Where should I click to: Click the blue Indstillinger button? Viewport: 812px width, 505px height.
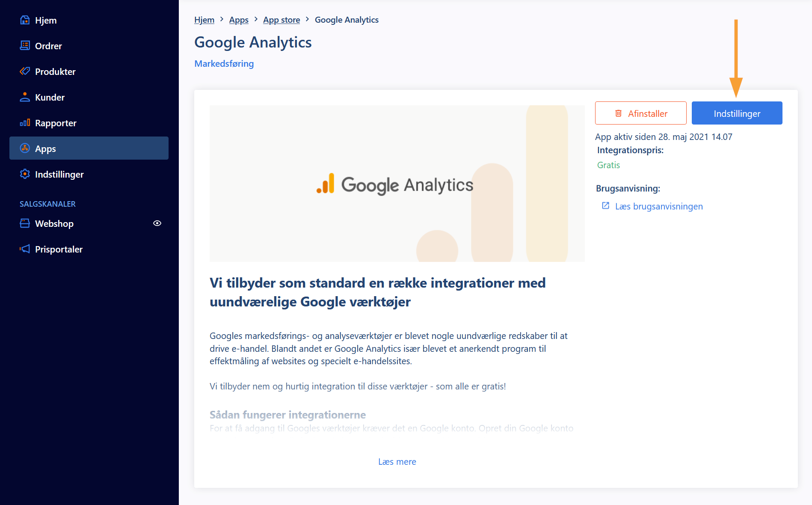(x=737, y=113)
